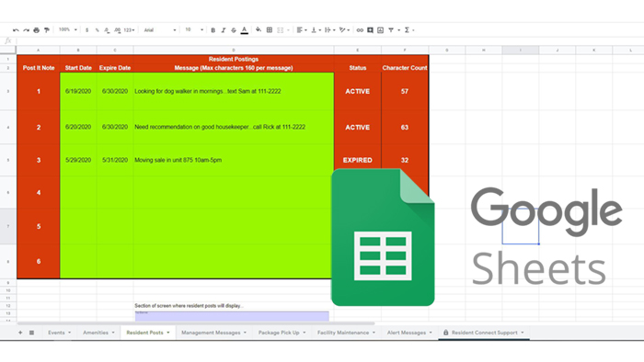Select the 'Moving sale in unit 875' cell
The width and height of the screenshot is (644, 362).
pos(234,160)
